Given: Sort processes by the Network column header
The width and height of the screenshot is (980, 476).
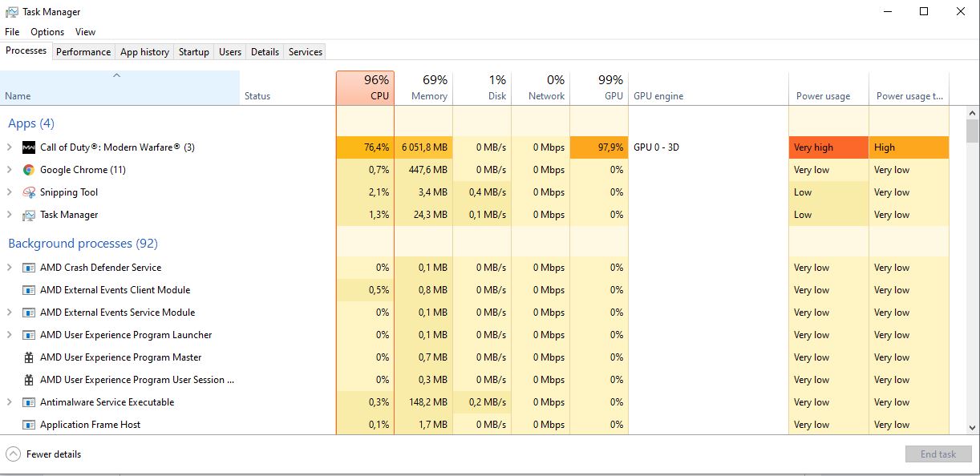Looking at the screenshot, I should [x=541, y=88].
